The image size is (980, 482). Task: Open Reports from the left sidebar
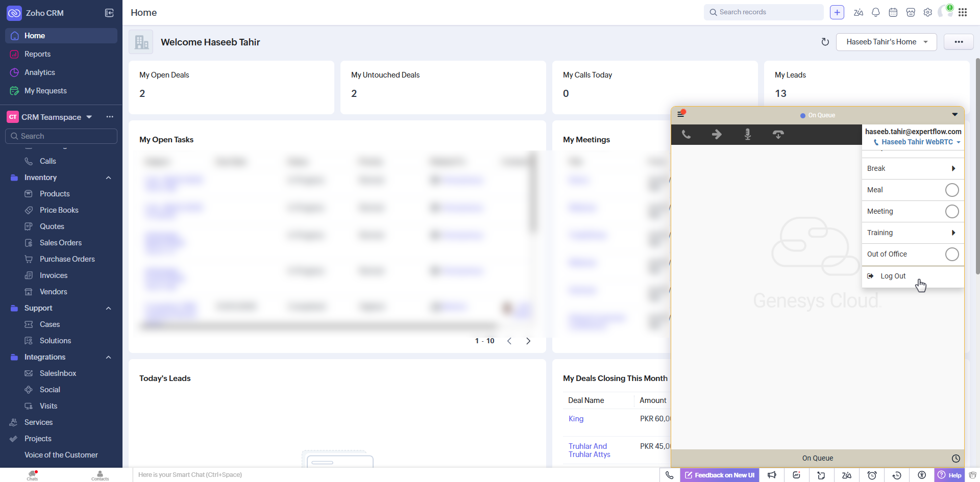[x=37, y=54]
